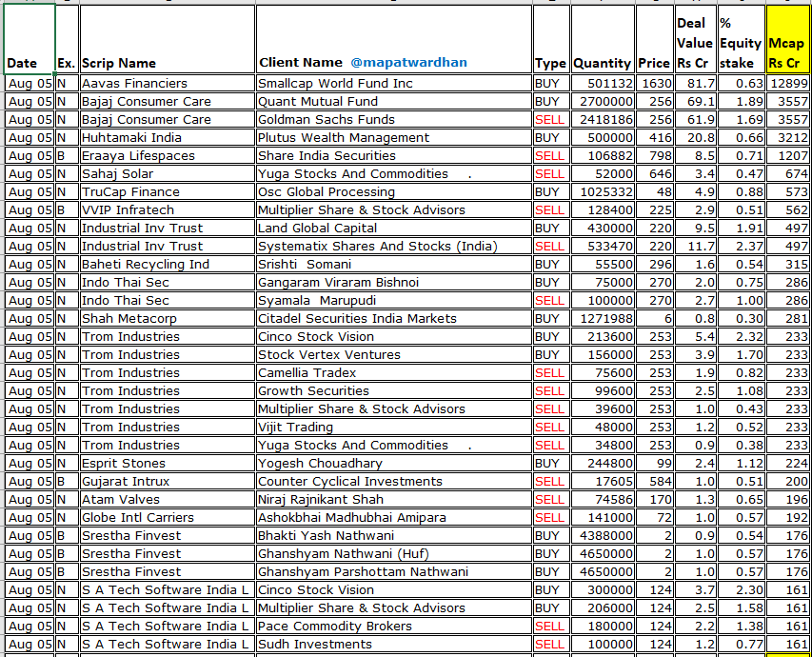Select Baheti Recycling Ind cell
The height and width of the screenshot is (657, 812).
(x=168, y=265)
